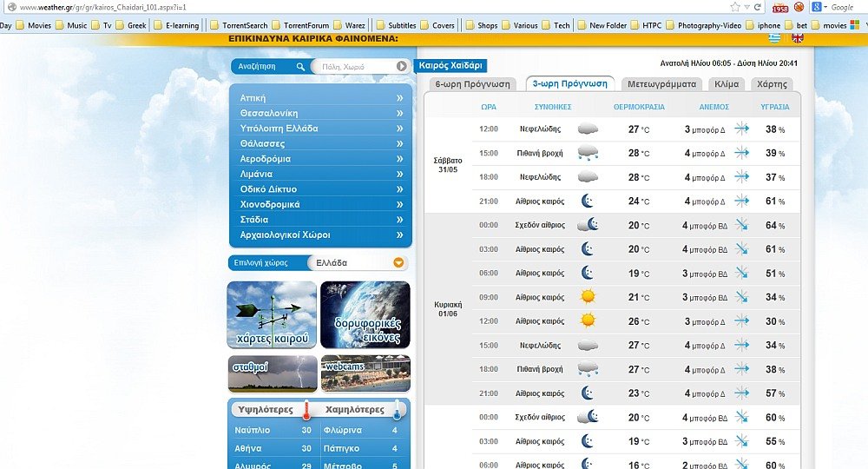Expand the Αττική region menu
This screenshot has width=868, height=469.
pyautogui.click(x=320, y=98)
